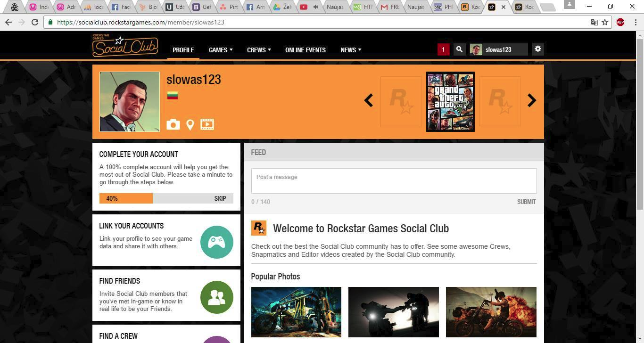644x343 pixels.
Task: Open the PROFILE tab
Action: click(183, 50)
